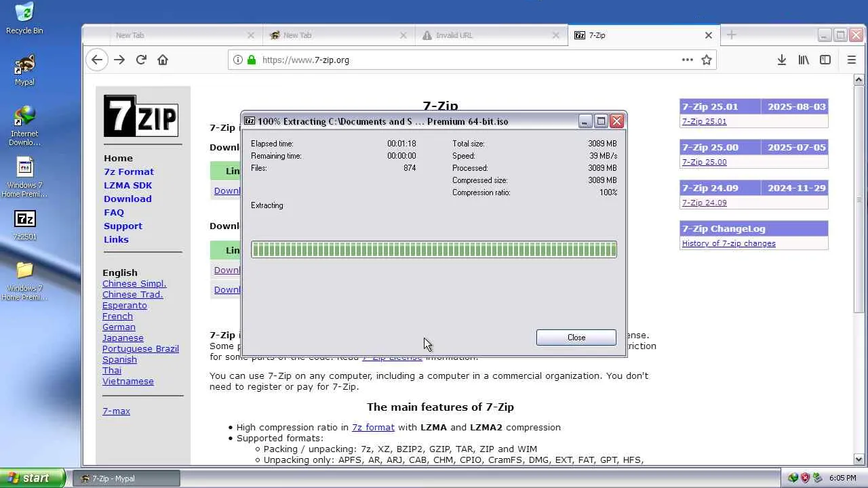Viewport: 868px width, 488px height.
Task: Open History of 7-zip changes link
Action: pos(729,243)
